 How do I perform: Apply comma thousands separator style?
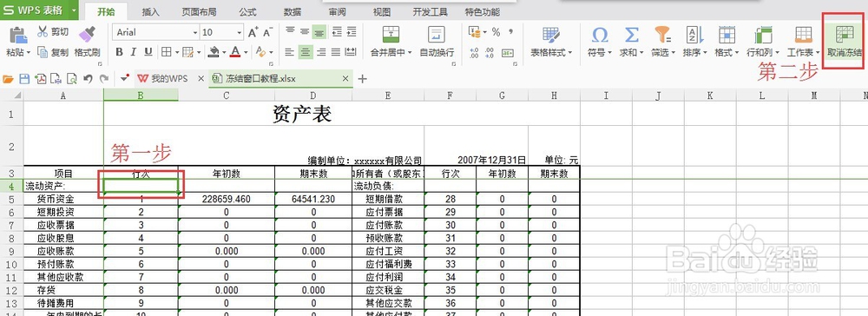tap(510, 32)
